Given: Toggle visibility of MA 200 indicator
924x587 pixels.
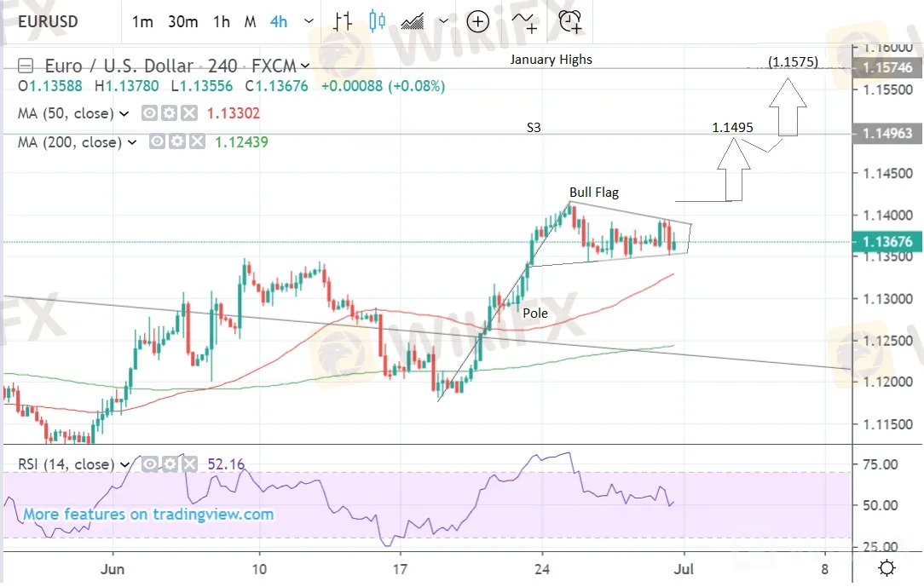Looking at the screenshot, I should point(158,143).
